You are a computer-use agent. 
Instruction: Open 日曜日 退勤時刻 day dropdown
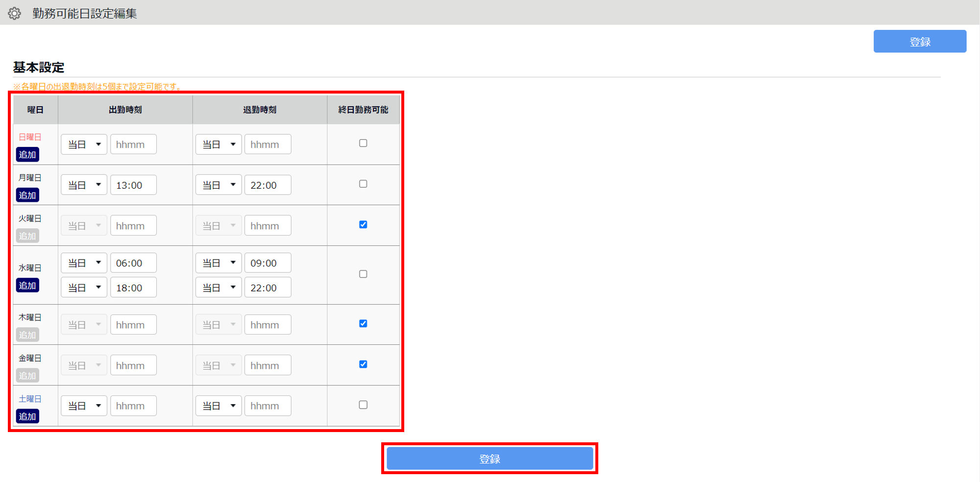pyautogui.click(x=219, y=145)
